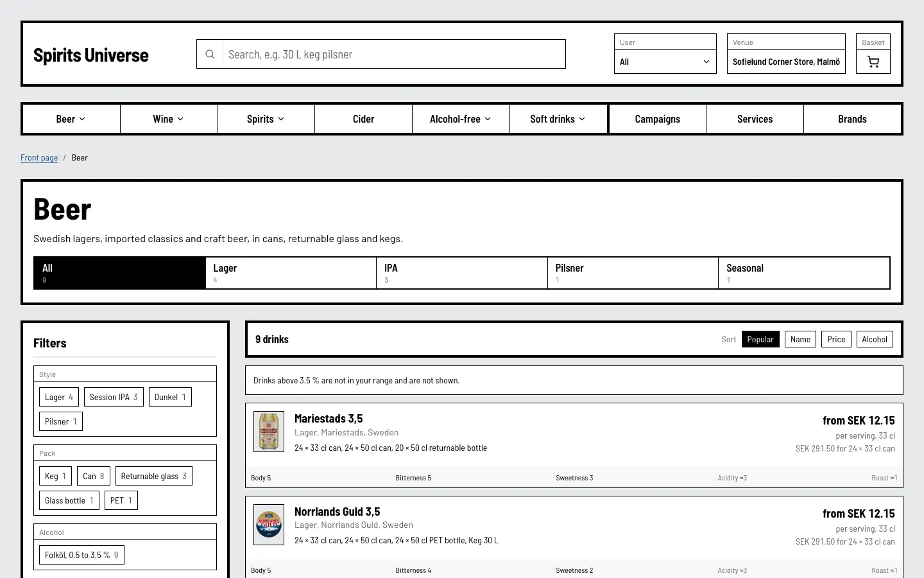Expand the Soft drinks navigation menu

pyautogui.click(x=558, y=119)
